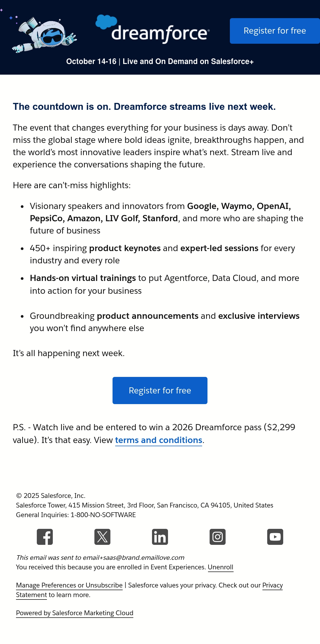320x644 pixels.
Task: Open Manage Preferences or Unsubscribe
Action: pyautogui.click(x=69, y=585)
